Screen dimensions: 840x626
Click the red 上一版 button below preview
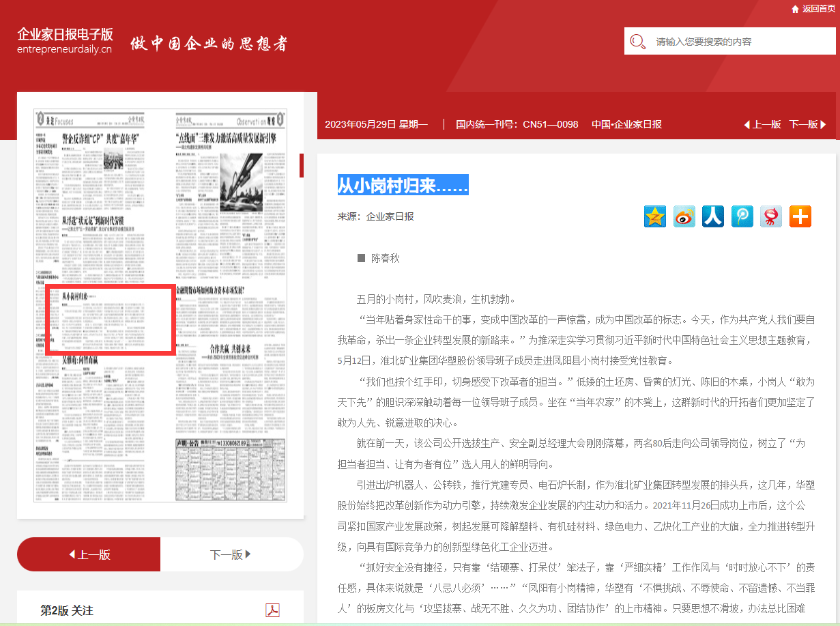pos(89,554)
